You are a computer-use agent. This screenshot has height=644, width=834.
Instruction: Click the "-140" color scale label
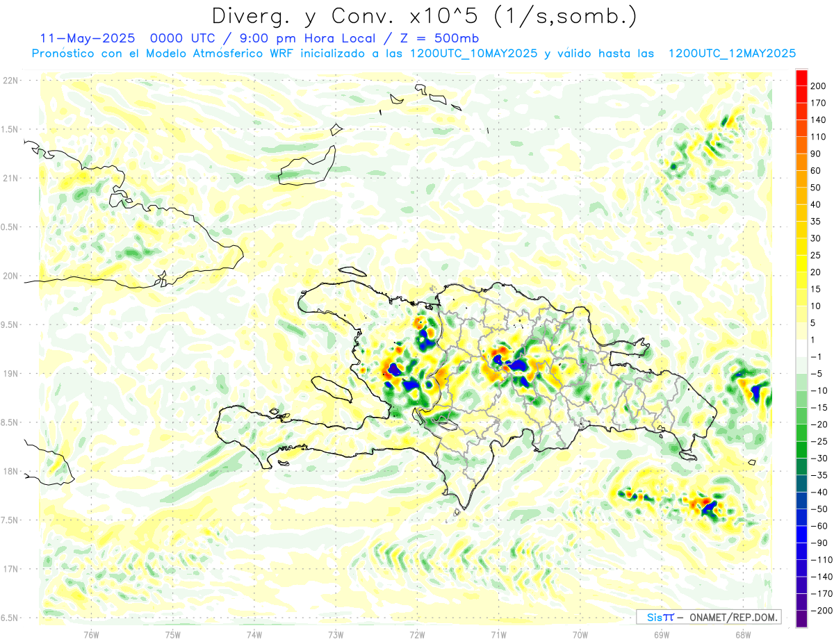pyautogui.click(x=822, y=577)
